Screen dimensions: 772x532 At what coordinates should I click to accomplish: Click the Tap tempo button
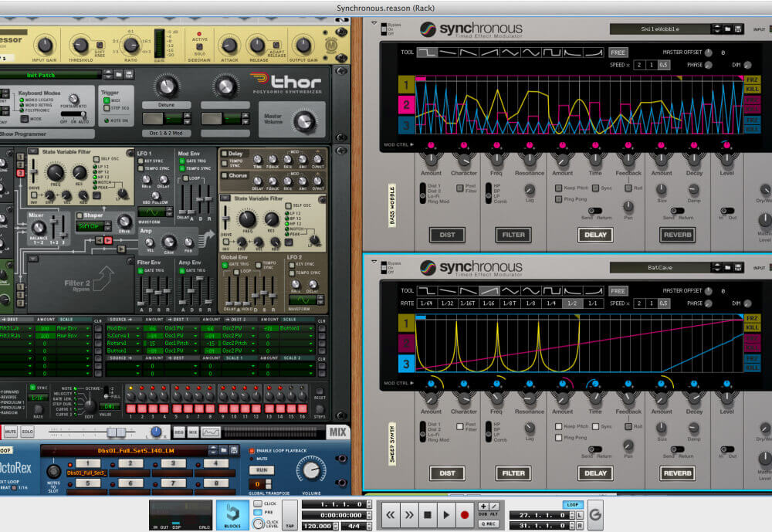click(x=289, y=515)
